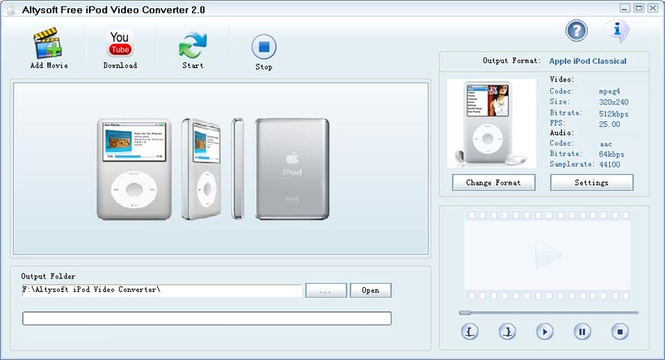This screenshot has width=665, height=360.
Task: Minimize the Altysoft converter window
Action: coord(625,8)
